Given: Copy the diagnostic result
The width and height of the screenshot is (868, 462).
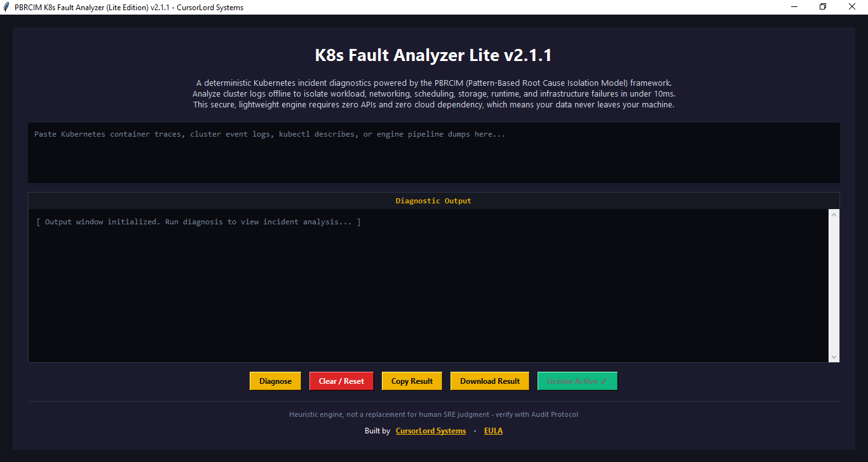Looking at the screenshot, I should 412,381.
